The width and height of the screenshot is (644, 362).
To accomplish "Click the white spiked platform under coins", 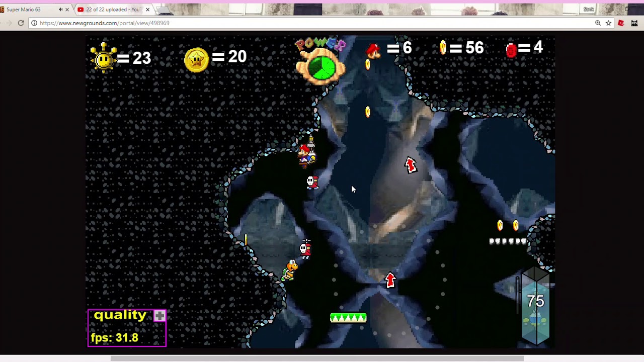I will pyautogui.click(x=508, y=241).
